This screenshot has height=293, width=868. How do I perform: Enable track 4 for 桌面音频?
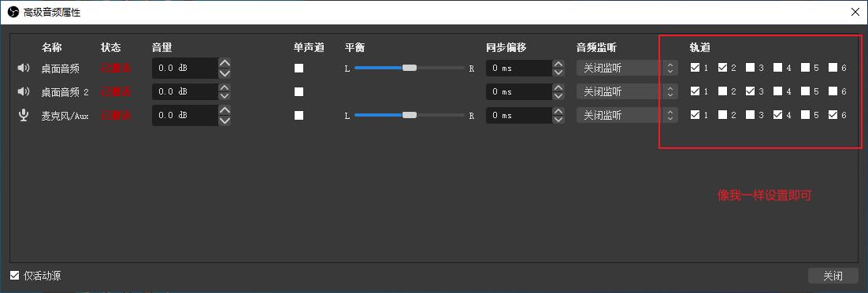point(777,68)
